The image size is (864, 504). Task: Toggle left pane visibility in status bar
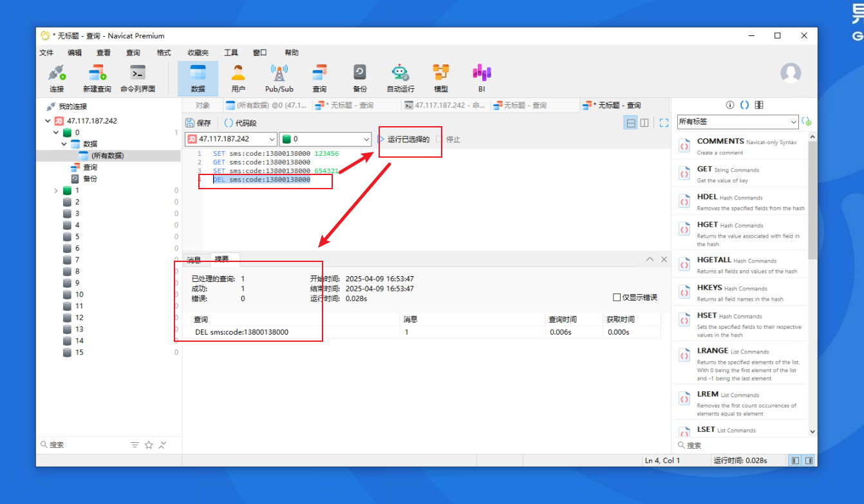(796, 460)
